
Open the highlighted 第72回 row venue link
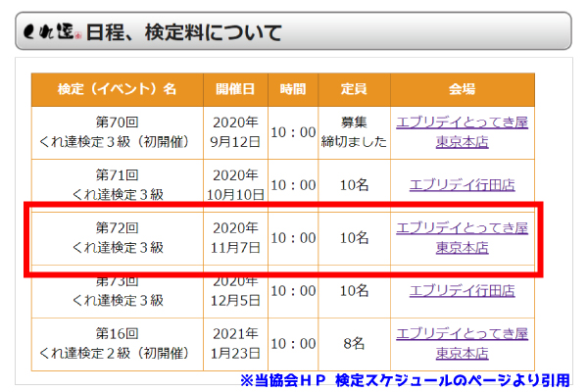[x=462, y=237]
